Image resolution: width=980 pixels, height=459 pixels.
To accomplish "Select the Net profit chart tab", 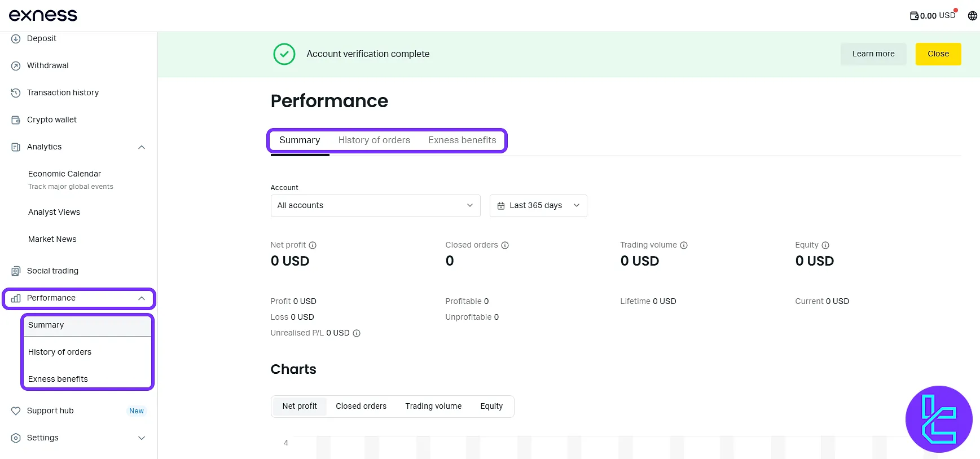I will click(300, 406).
